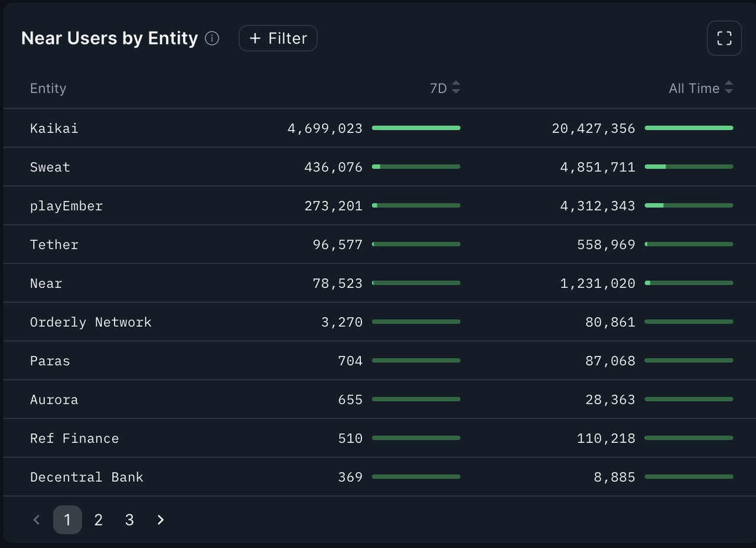
Task: Sort by the 7D column
Action: pos(445,88)
